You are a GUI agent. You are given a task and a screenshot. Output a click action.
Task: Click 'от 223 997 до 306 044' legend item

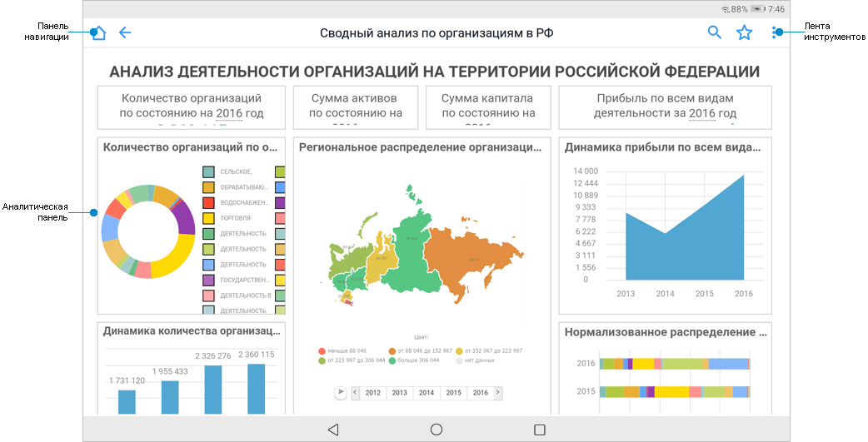pyautogui.click(x=352, y=360)
